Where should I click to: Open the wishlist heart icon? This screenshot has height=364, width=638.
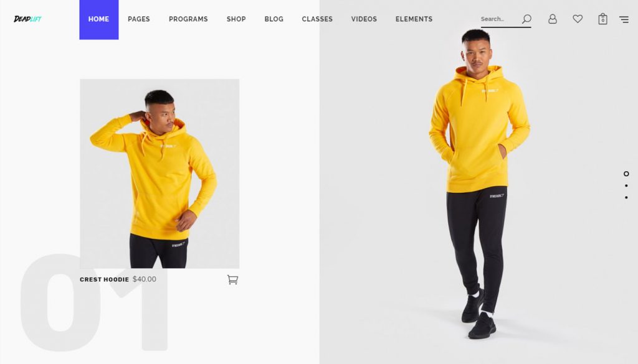coord(578,19)
